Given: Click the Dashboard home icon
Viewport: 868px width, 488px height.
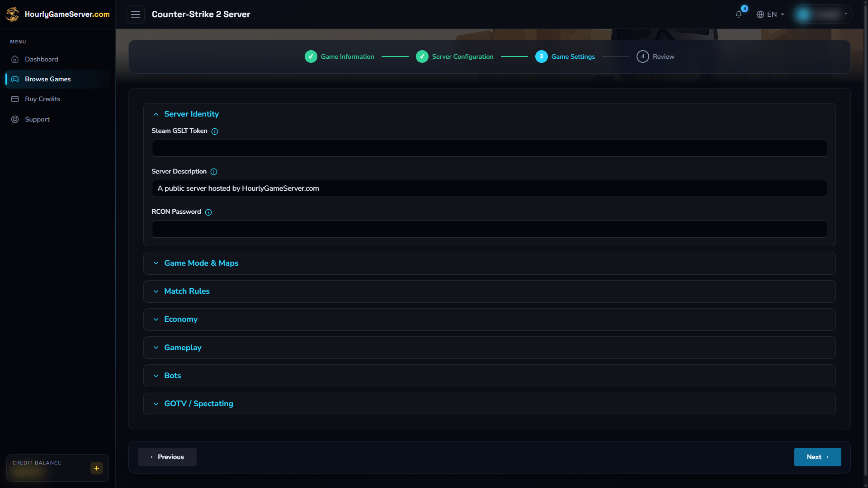Looking at the screenshot, I should click(15, 59).
